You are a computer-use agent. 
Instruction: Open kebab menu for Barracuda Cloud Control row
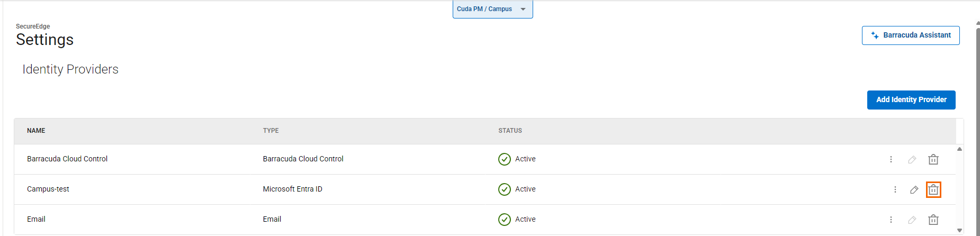891,159
